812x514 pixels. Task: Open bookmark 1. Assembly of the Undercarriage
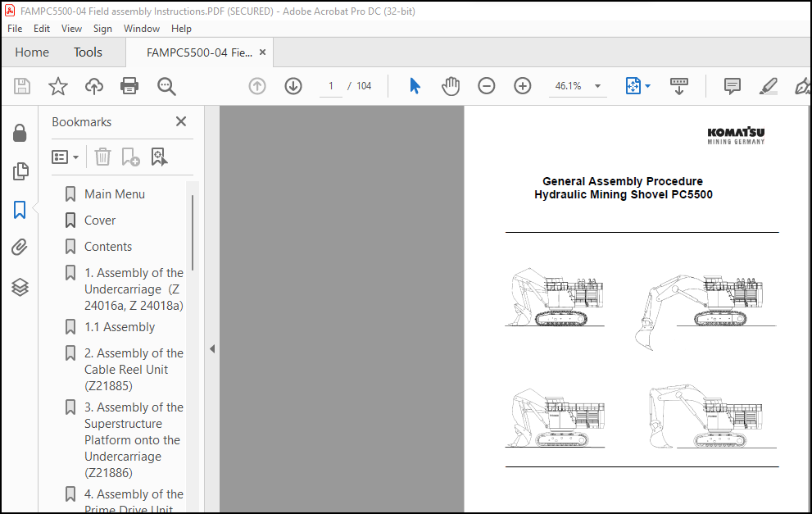134,289
